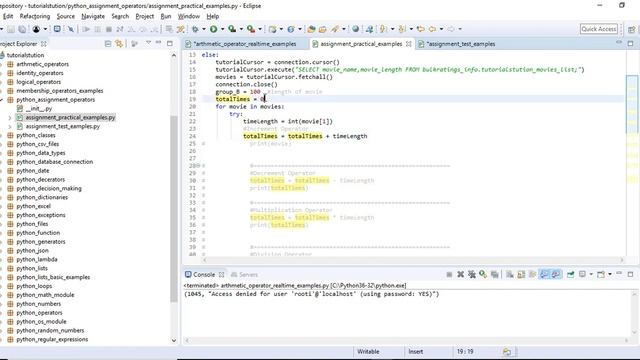
Task: Switch to the assignment_test_examples editor tab
Action: (x=461, y=44)
